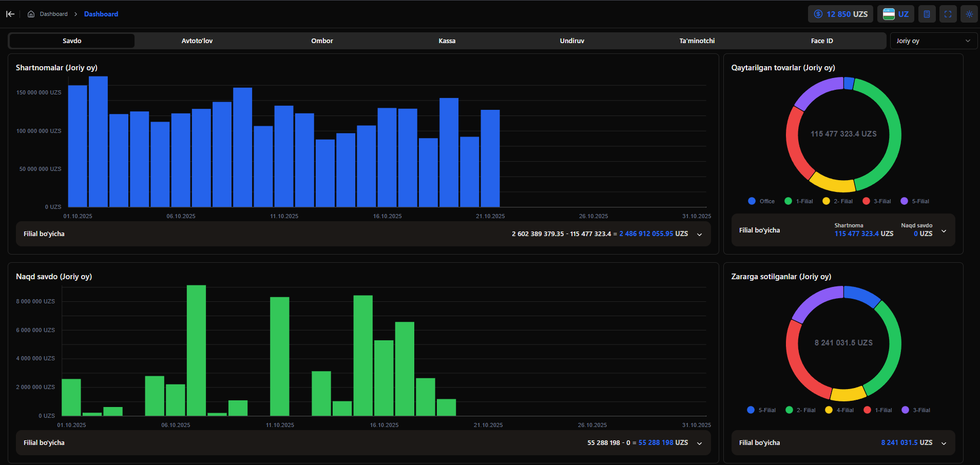Click the blue Dashboard breadcrumb link
Image resolution: width=980 pixels, height=465 pixels.
(101, 14)
